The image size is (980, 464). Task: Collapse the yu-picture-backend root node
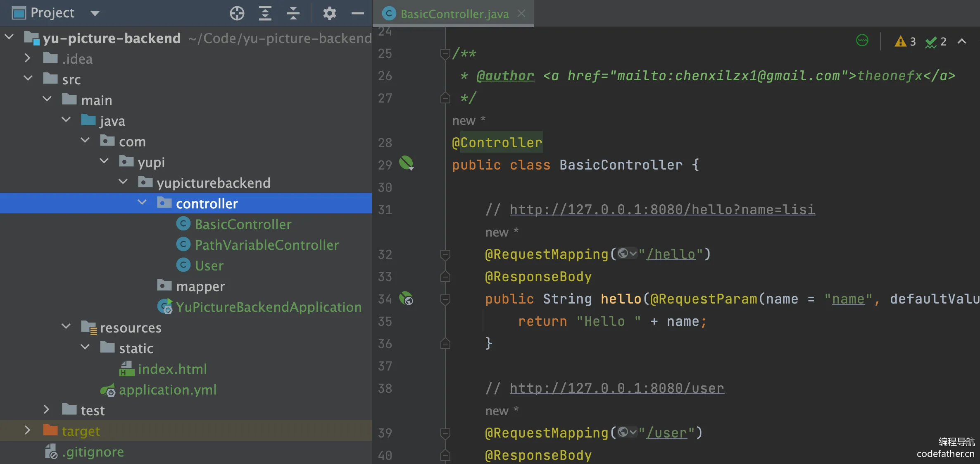[9, 37]
